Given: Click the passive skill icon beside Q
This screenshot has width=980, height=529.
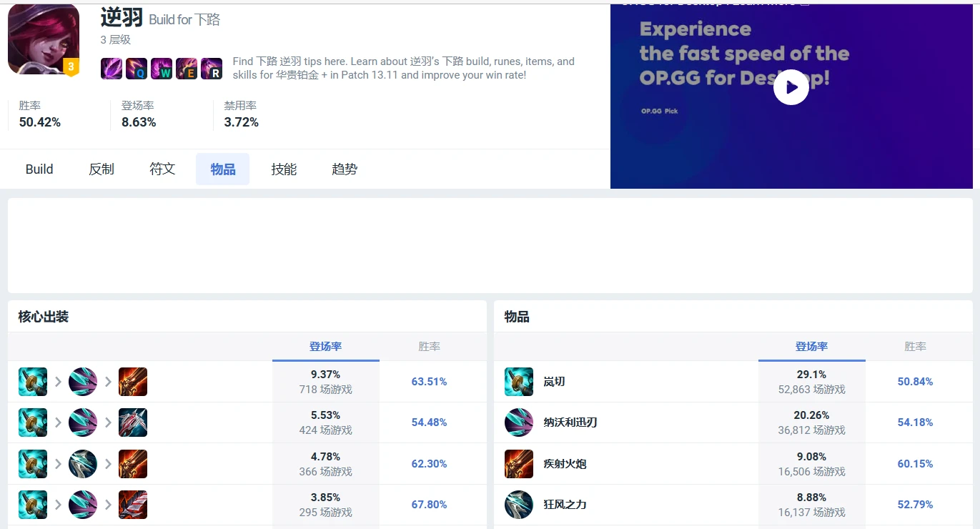Looking at the screenshot, I should pos(112,69).
